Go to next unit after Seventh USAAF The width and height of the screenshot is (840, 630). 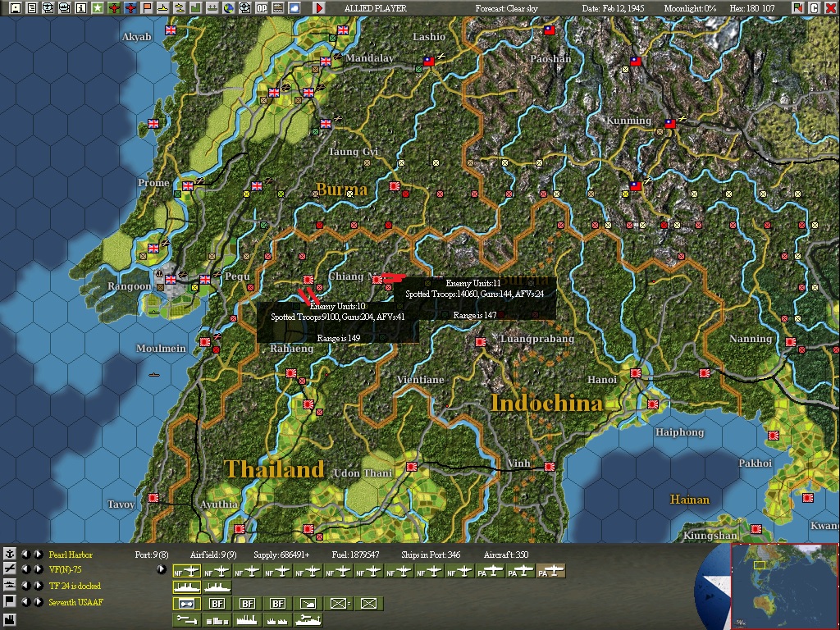click(38, 601)
